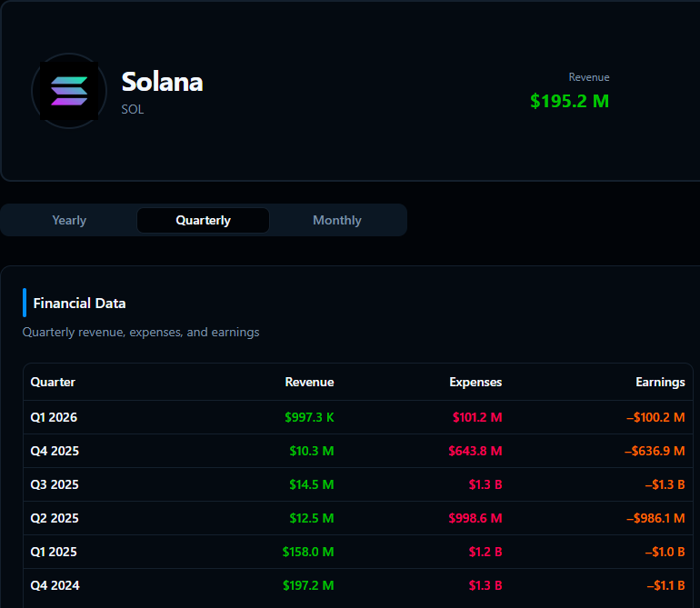Click the Q4 2024 expenses value
Image resolution: width=700 pixels, height=608 pixels.
tap(485, 585)
